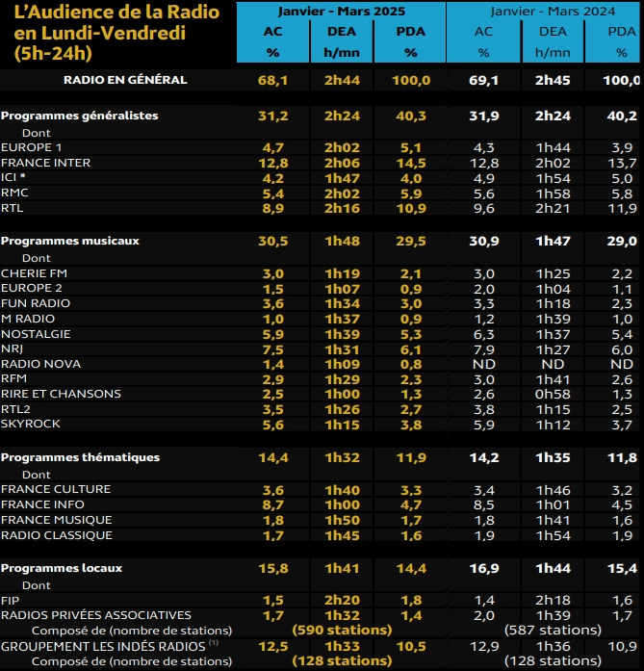This screenshot has height=671, width=644.
Task: Click the SKYROCK station label
Action: [29, 426]
